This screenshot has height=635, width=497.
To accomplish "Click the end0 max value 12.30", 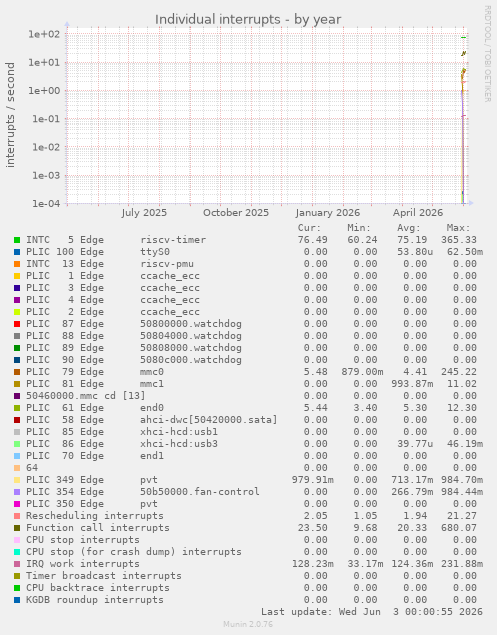I will click(x=462, y=408).
